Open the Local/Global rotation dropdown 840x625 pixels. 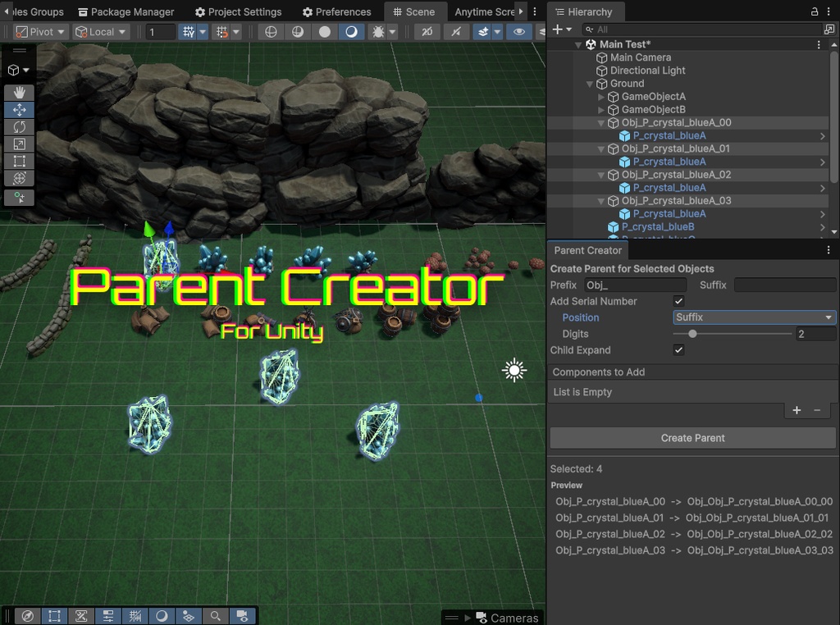click(101, 32)
